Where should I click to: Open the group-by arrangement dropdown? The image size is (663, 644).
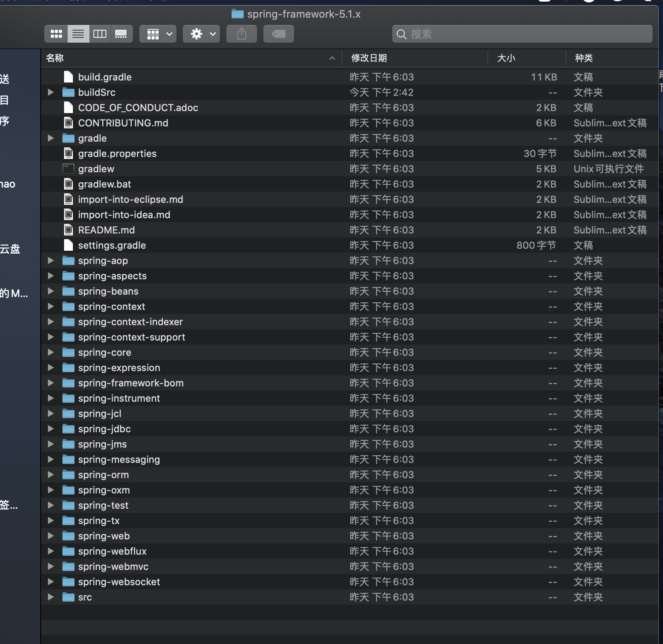pos(158,34)
